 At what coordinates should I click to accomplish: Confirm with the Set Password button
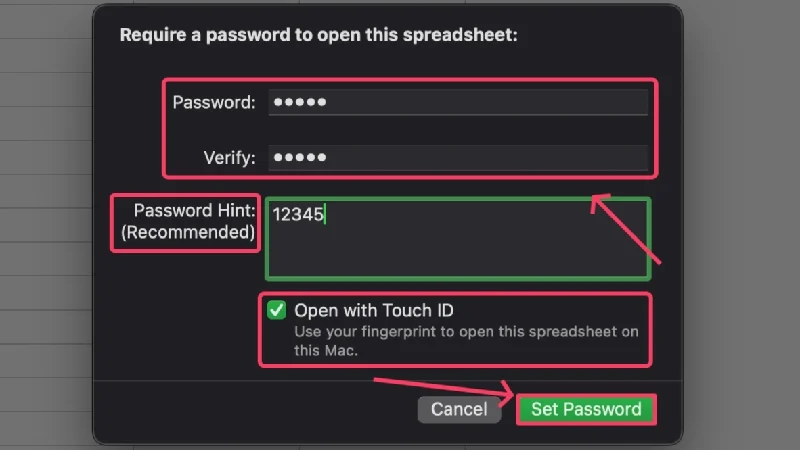(586, 409)
